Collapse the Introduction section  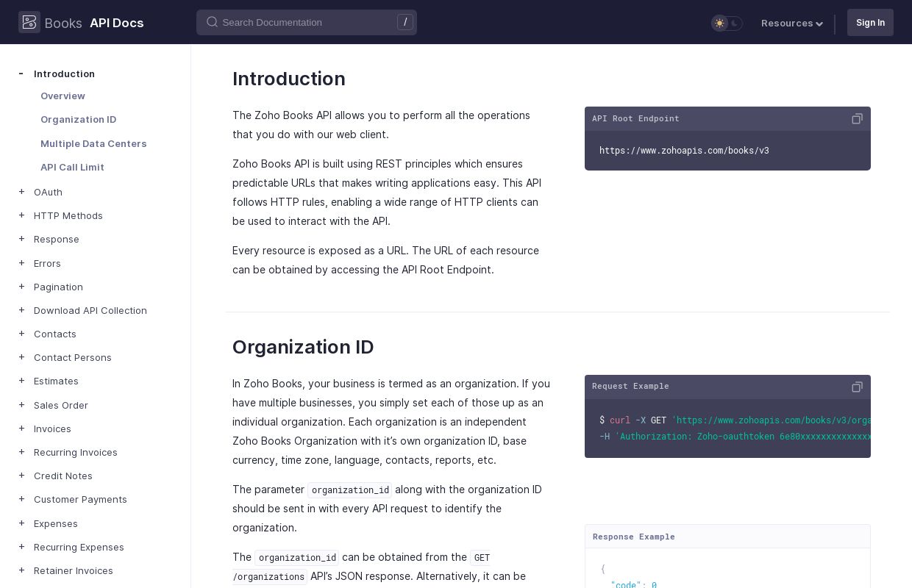coord(21,73)
